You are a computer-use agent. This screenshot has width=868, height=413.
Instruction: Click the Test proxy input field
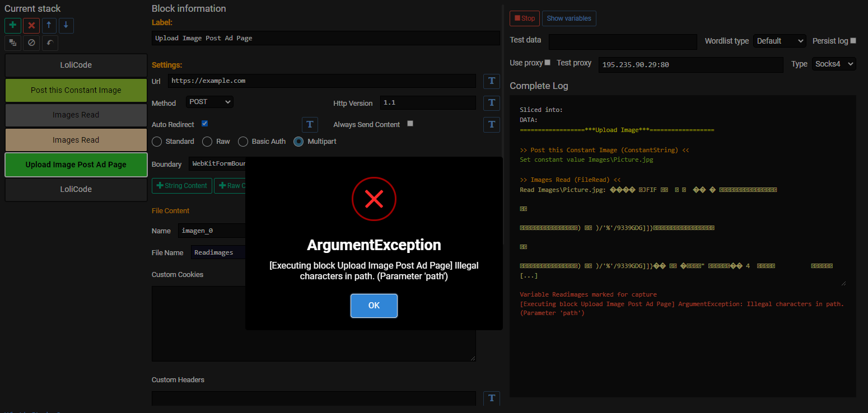pyautogui.click(x=690, y=65)
